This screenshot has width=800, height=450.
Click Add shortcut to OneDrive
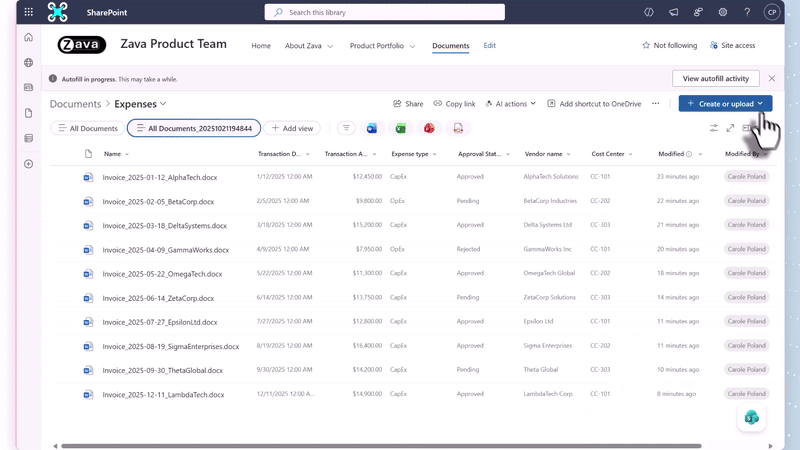(594, 104)
